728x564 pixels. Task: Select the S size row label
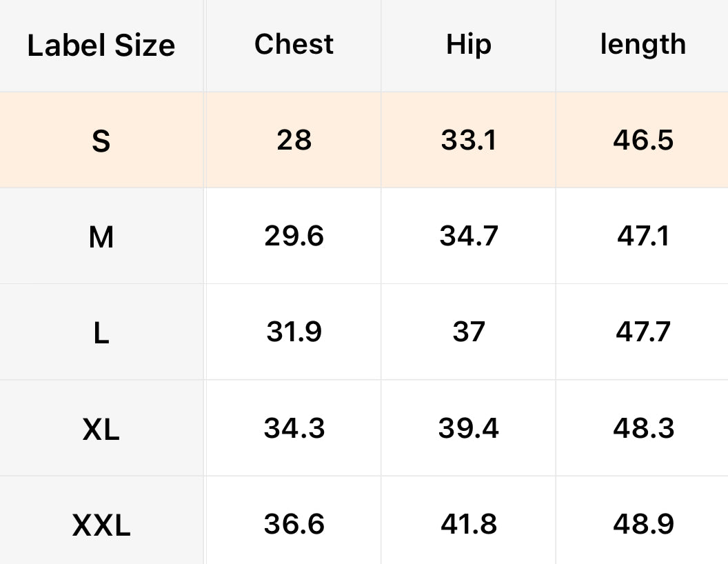(101, 141)
